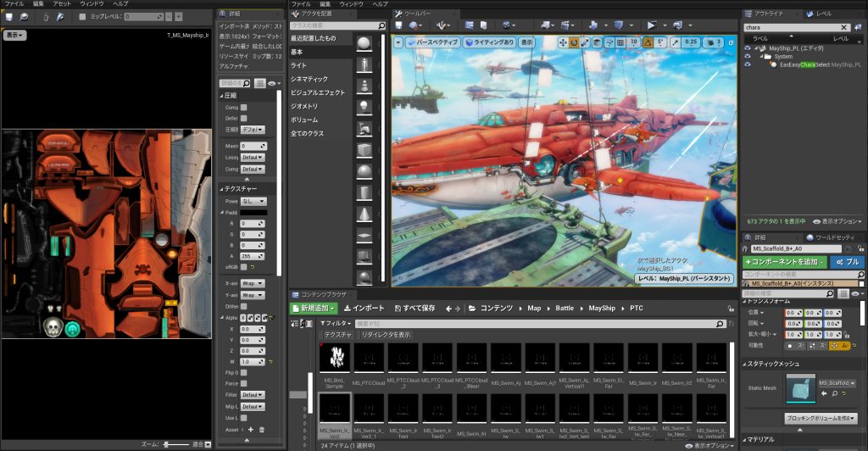
Task: Open ライティングあり lit mode menu
Action: coord(489,42)
